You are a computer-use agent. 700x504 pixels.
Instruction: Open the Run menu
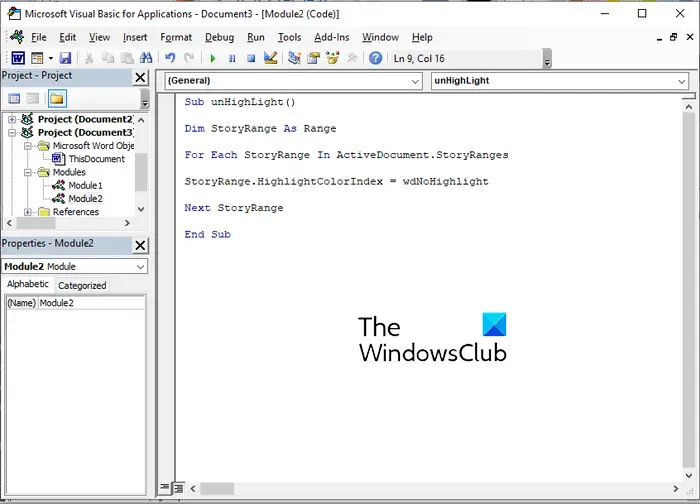[x=256, y=37]
